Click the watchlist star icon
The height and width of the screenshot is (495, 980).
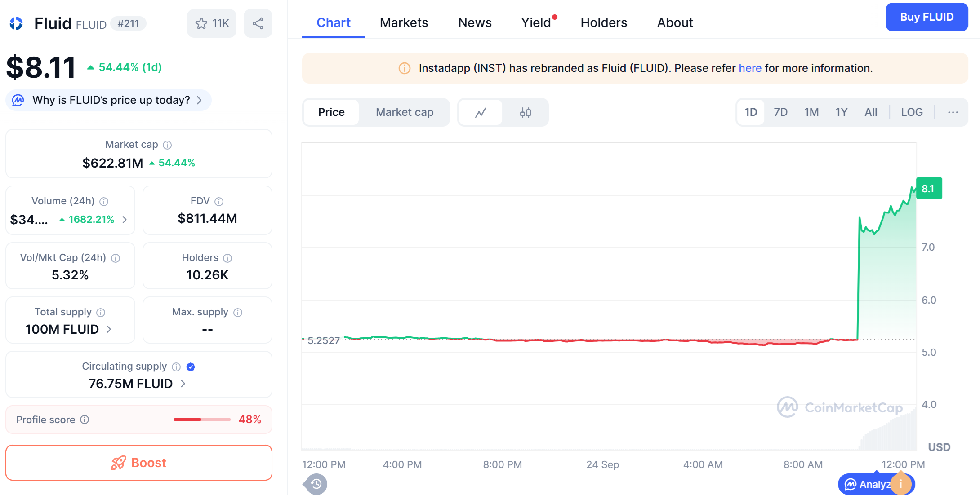coord(201,23)
